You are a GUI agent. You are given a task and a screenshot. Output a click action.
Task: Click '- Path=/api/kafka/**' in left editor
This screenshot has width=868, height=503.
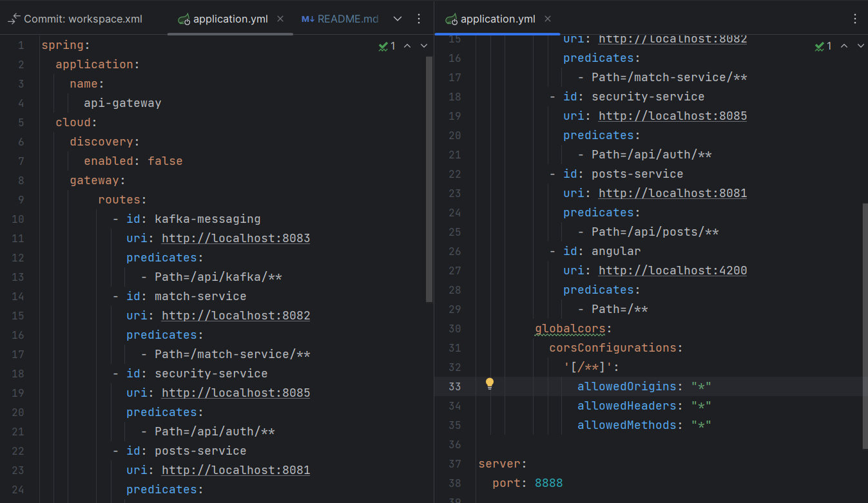[211, 277]
